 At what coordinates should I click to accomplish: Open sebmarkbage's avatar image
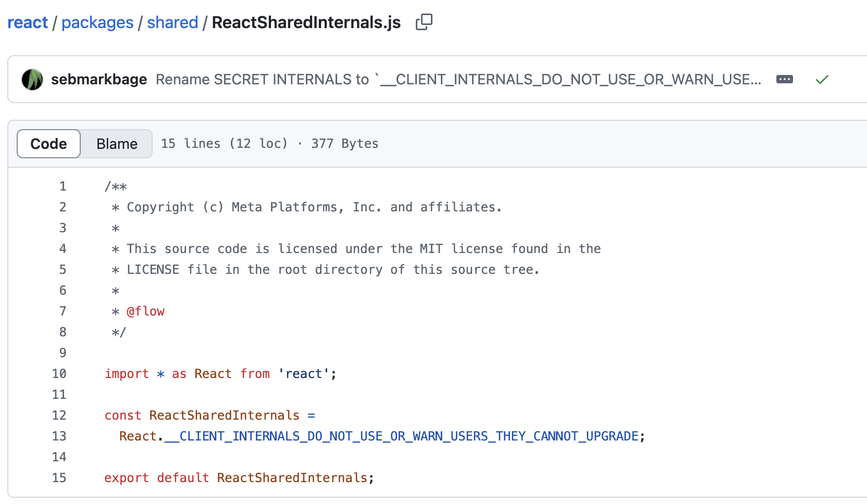[x=32, y=80]
